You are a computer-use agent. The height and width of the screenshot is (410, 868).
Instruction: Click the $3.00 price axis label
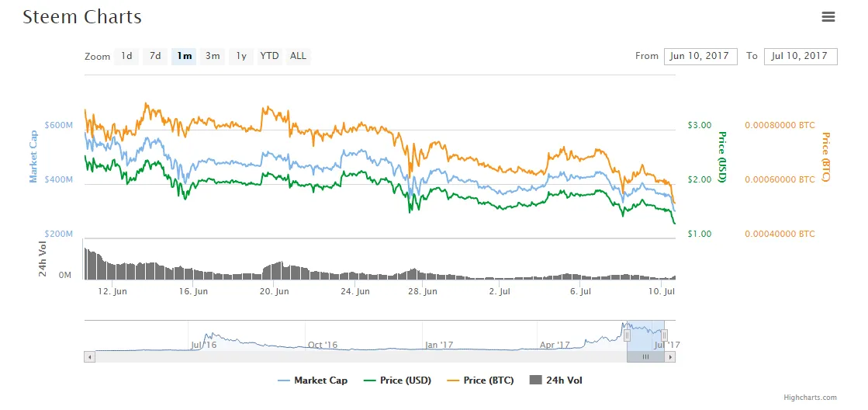(699, 125)
